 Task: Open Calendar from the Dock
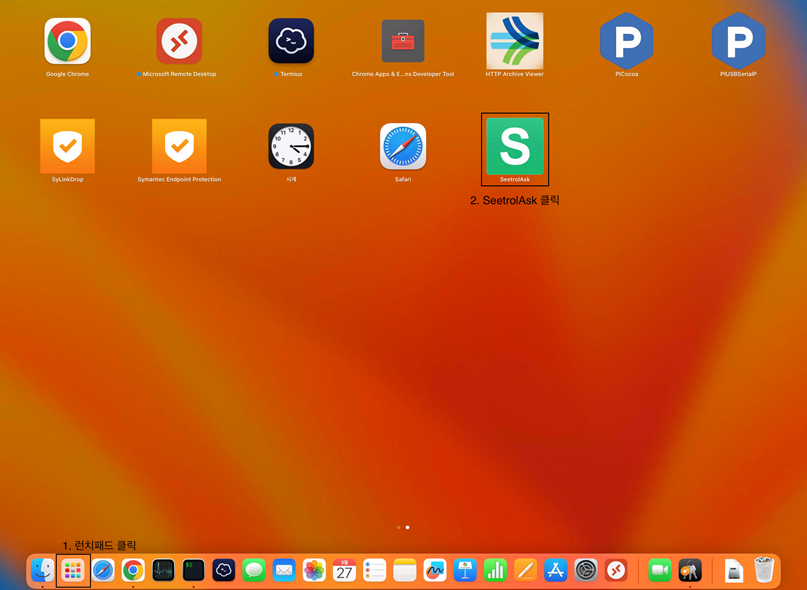[344, 570]
